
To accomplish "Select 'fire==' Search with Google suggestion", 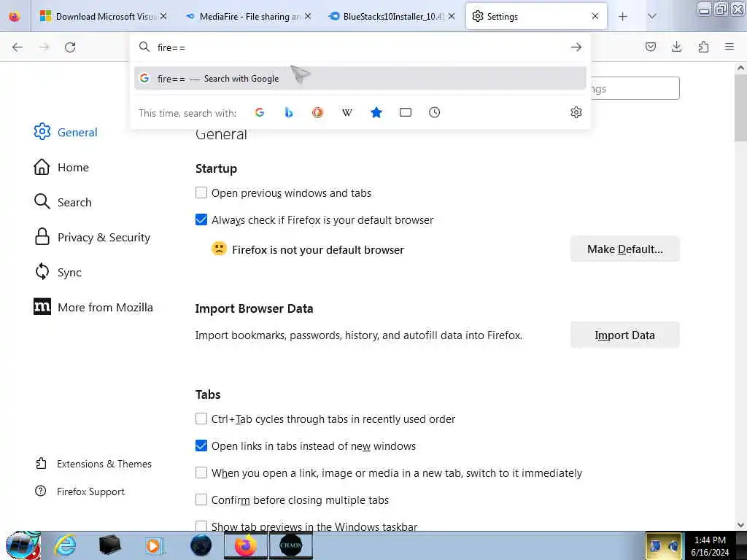I will (360, 79).
